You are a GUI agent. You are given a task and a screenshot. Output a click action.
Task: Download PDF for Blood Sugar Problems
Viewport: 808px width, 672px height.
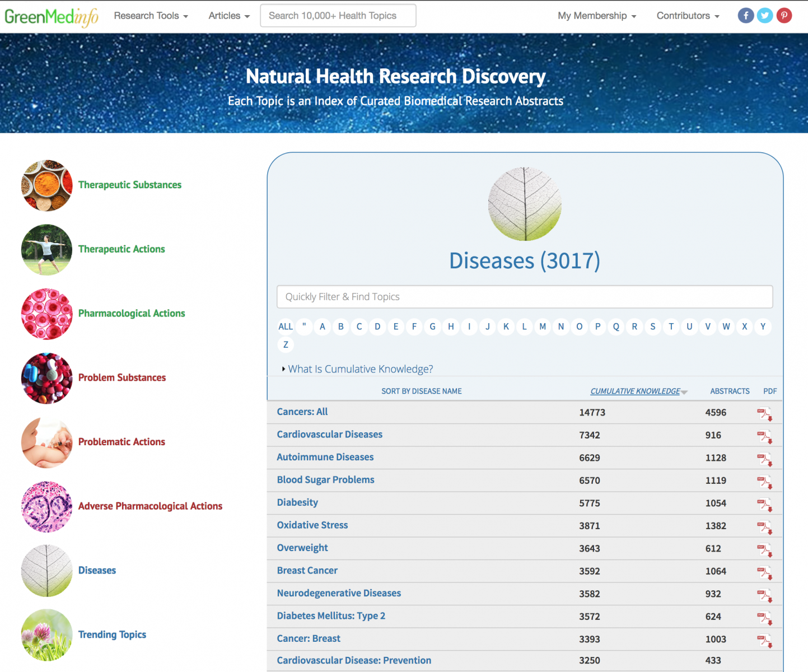(x=765, y=482)
